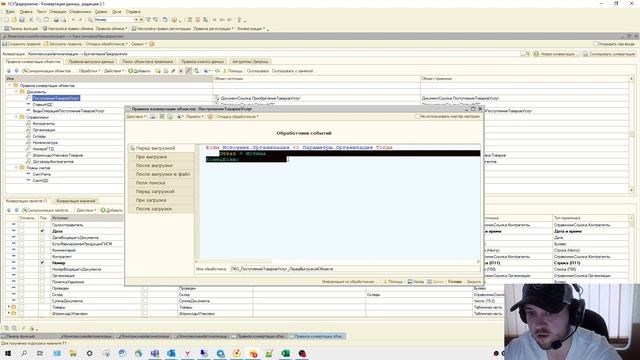Image resolution: width=640 pixels, height=360 pixels.
Task: Click Добавить in the properties toolbar
Action: 111,210
